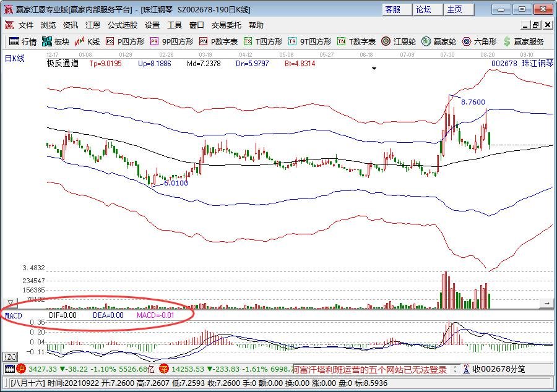Click the Up=8.1886 value
Screen dimensions: 557x392
(x=155, y=64)
